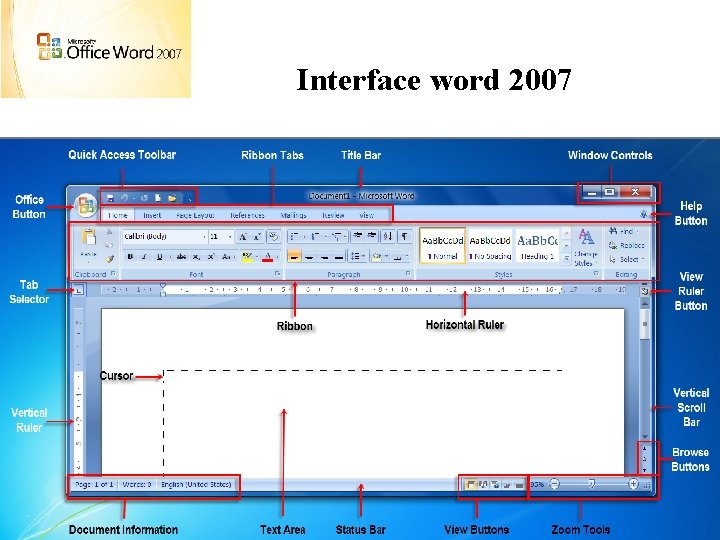The width and height of the screenshot is (720, 540).
Task: Toggle Show/Hide paragraph marks
Action: [405, 236]
